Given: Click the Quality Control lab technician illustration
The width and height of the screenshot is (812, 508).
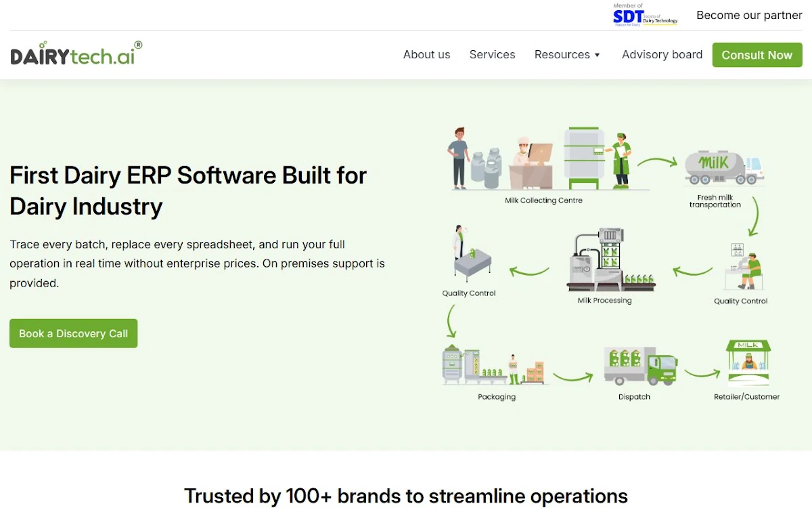Looking at the screenshot, I should [470, 253].
